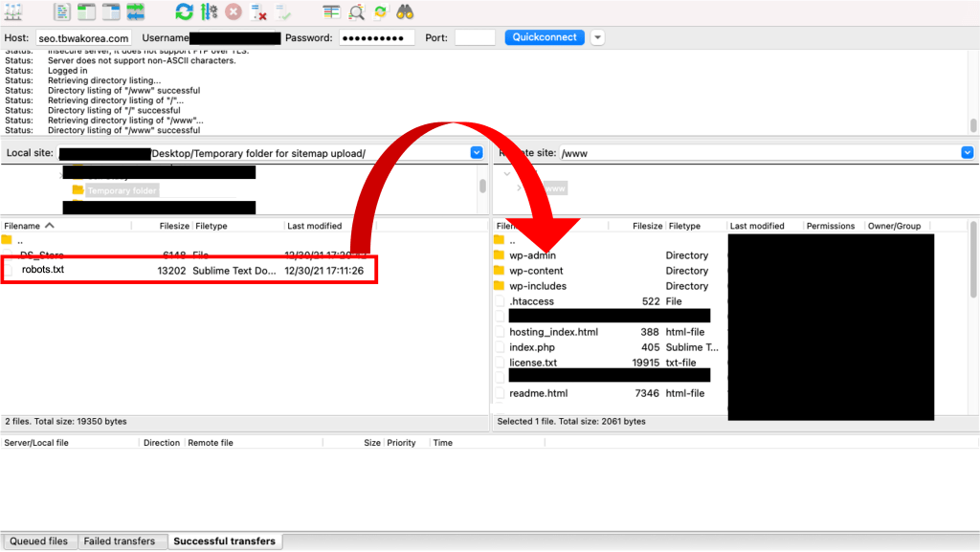The width and height of the screenshot is (980, 552).
Task: Reconnect to the last used server
Action: 283,11
